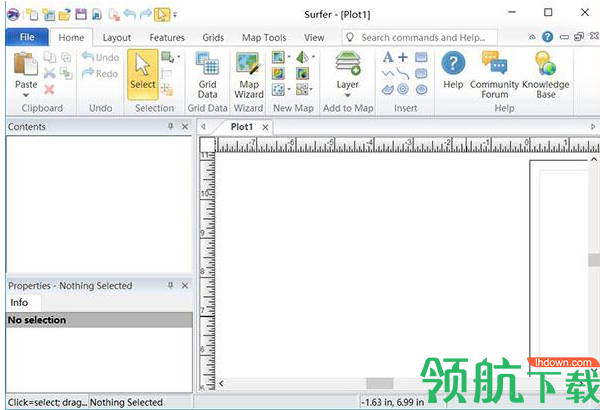
Task: Click the New Plot icon in quick access toolbar
Action: 33,15
